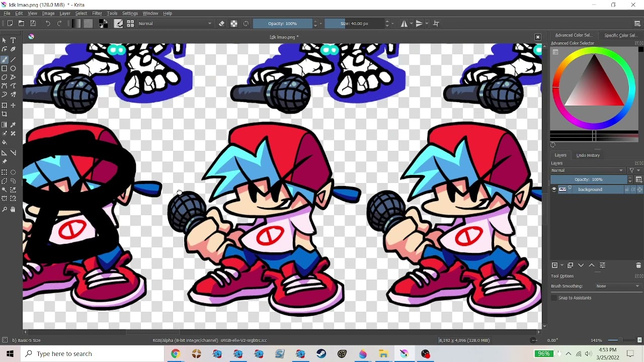The height and width of the screenshot is (362, 644).
Task: Toggle inherit alpha on background layer
Action: coord(633,190)
